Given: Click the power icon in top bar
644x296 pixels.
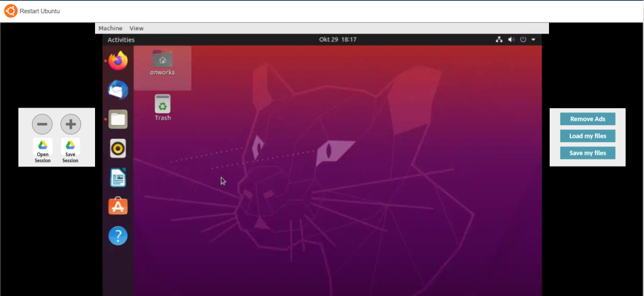Looking at the screenshot, I should coord(523,40).
